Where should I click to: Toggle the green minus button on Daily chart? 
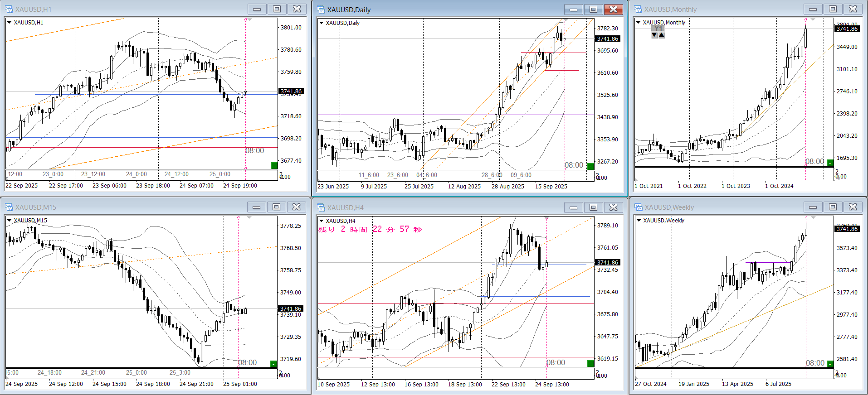point(590,166)
